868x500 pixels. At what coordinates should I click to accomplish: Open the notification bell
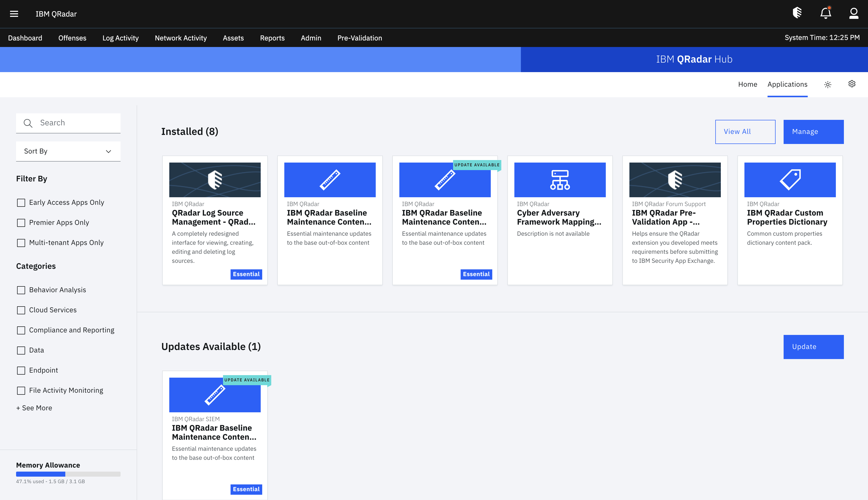click(x=826, y=13)
